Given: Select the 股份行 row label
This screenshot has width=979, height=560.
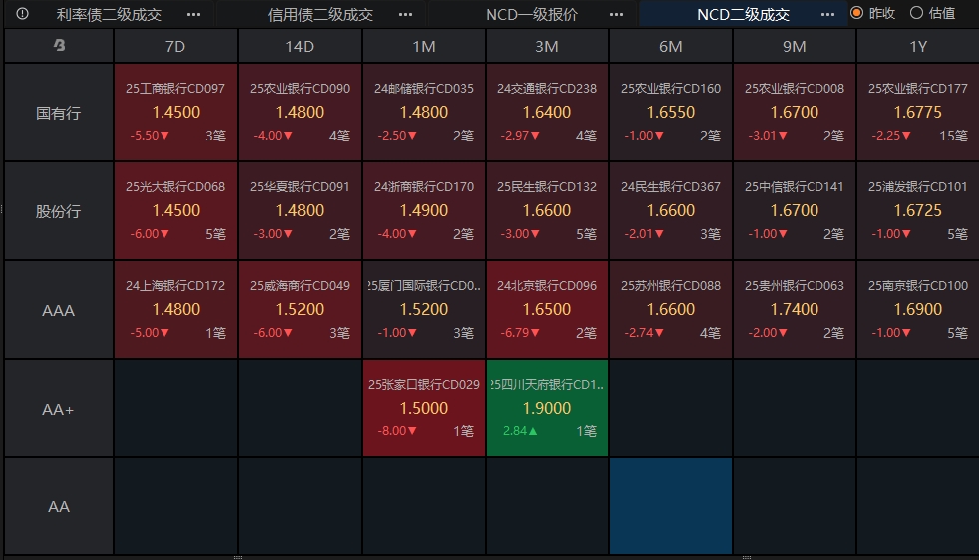Looking at the screenshot, I should tap(59, 211).
